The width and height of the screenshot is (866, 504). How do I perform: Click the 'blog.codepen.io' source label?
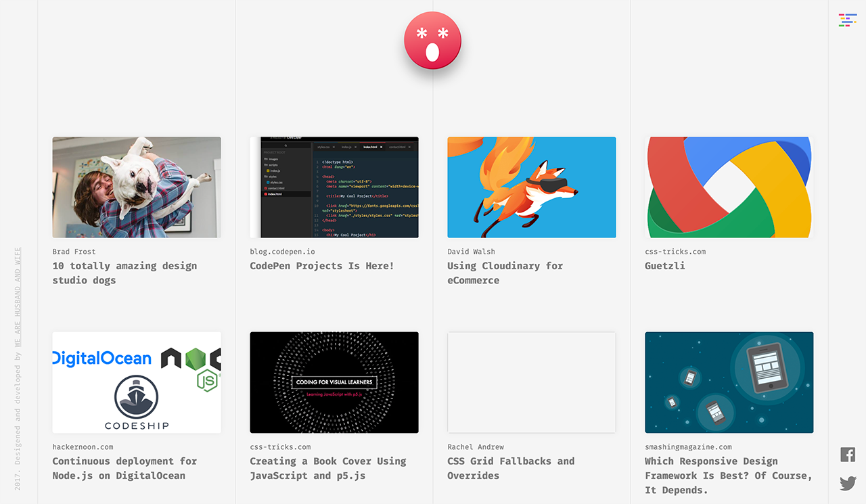point(283,252)
